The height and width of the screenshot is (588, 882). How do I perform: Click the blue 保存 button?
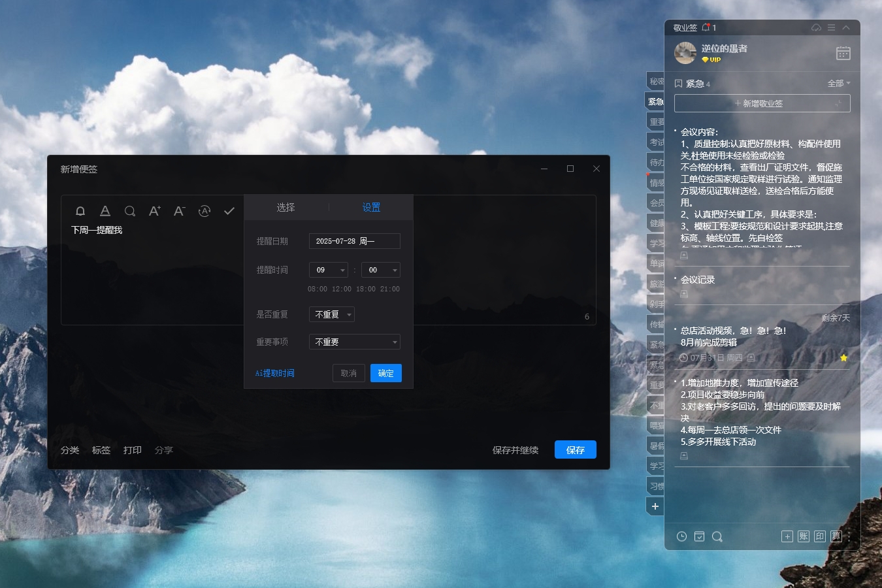[x=576, y=449]
